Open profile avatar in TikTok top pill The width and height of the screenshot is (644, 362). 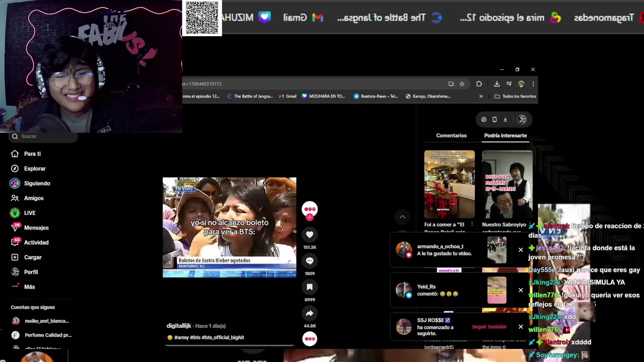pyautogui.click(x=522, y=120)
